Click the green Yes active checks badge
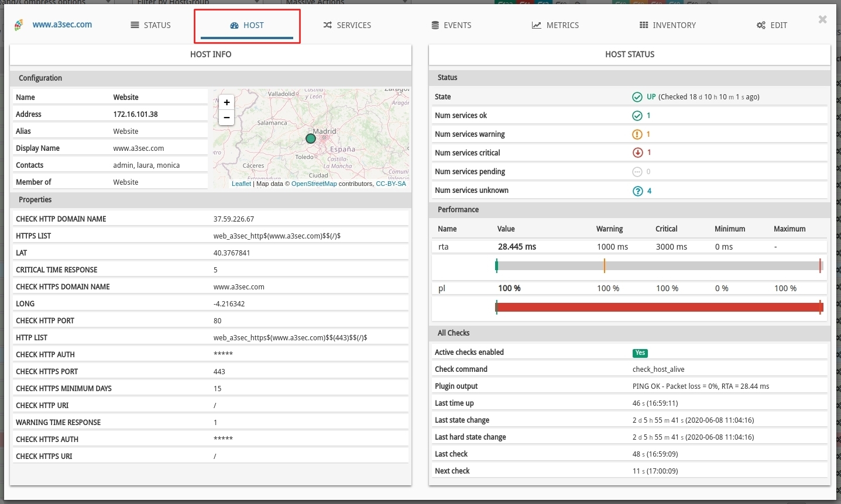 640,353
